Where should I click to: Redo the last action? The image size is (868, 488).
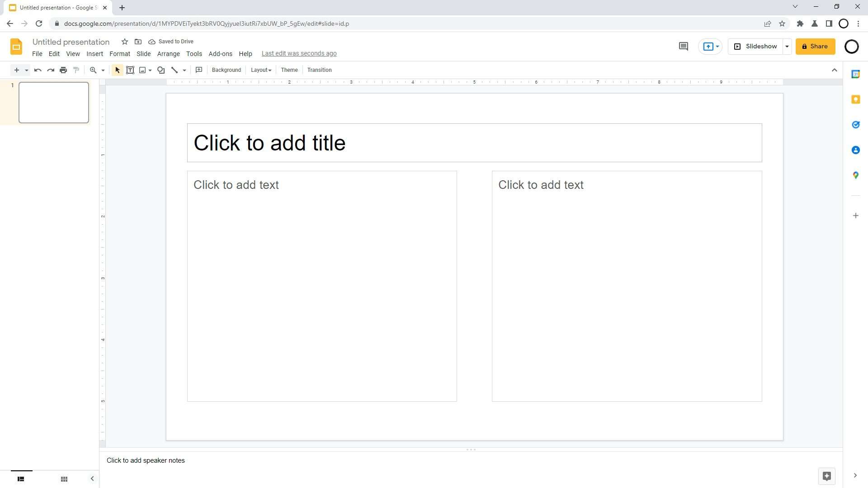click(50, 70)
